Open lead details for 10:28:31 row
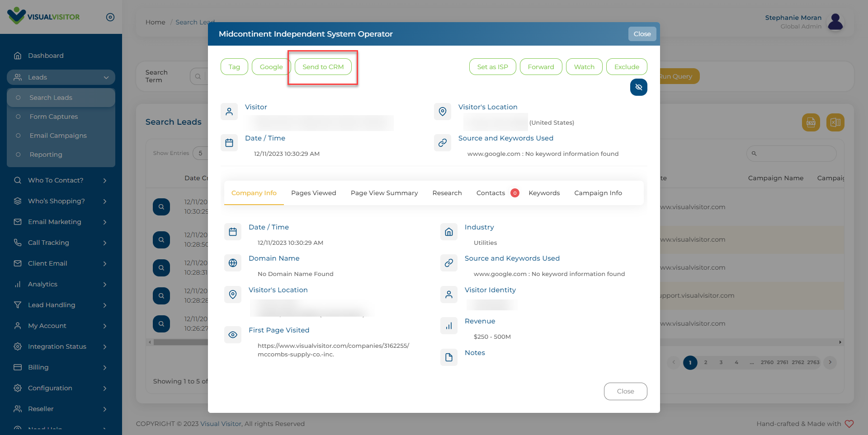Viewport: 868px width, 435px height. [x=161, y=268]
